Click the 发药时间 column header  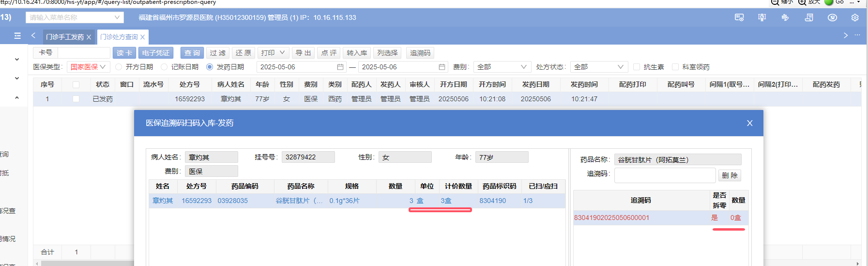point(584,84)
